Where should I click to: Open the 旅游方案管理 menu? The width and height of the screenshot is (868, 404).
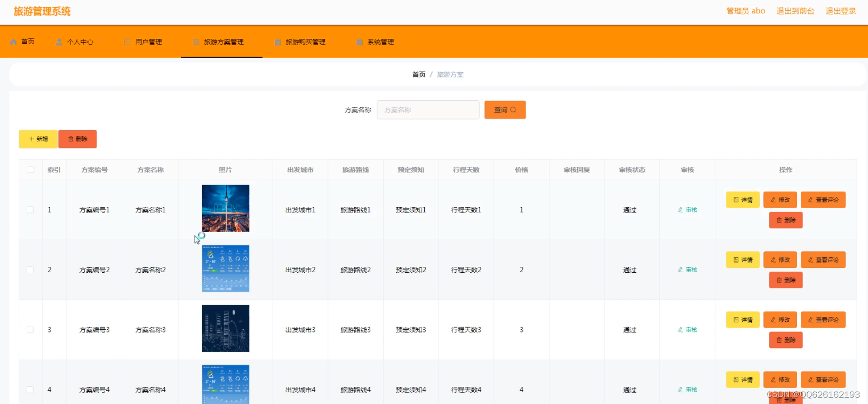(221, 42)
